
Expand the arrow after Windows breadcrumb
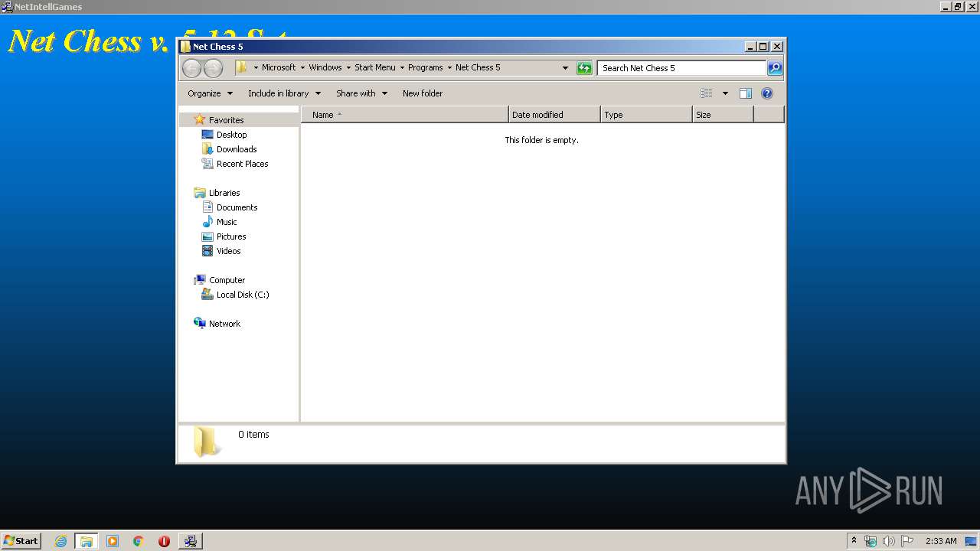[348, 67]
